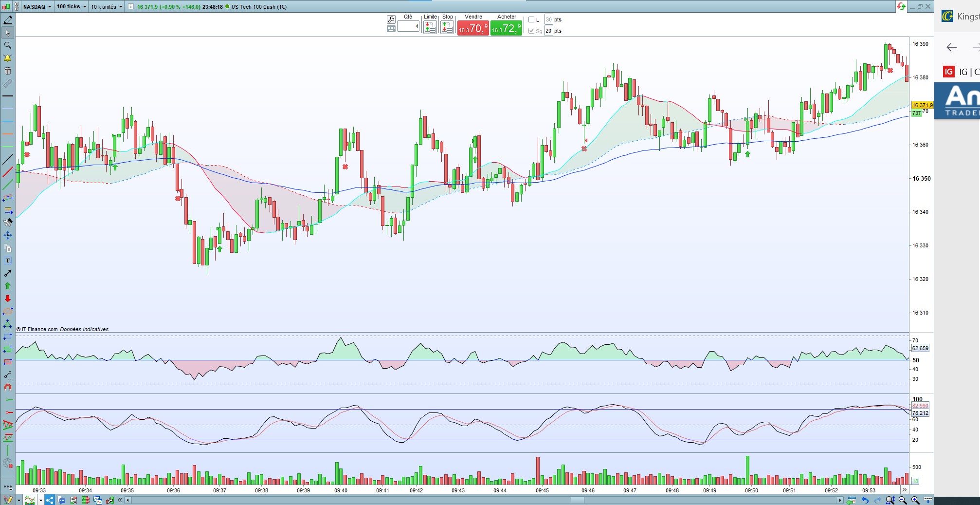Click the Vendre sell price button
Screen dimensions: 980x505
click(473, 29)
